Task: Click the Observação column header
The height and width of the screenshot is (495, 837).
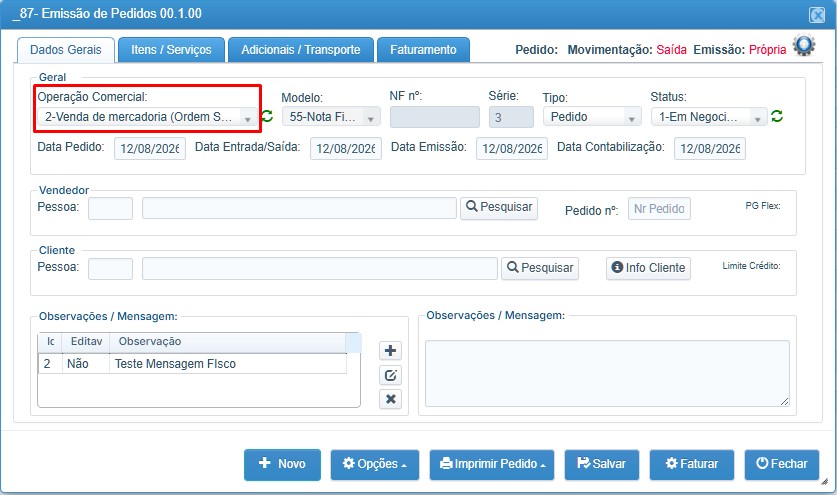Action: pos(227,342)
